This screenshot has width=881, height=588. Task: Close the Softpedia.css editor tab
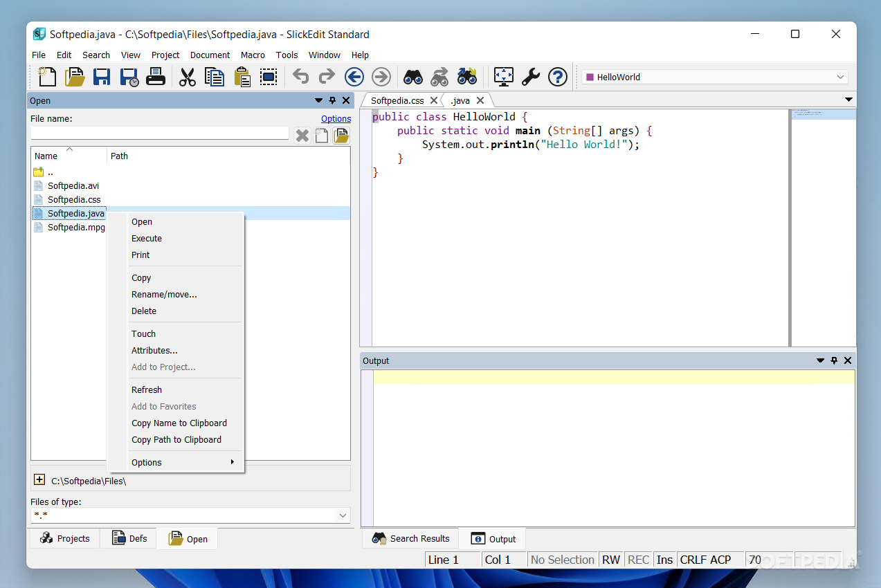click(434, 100)
